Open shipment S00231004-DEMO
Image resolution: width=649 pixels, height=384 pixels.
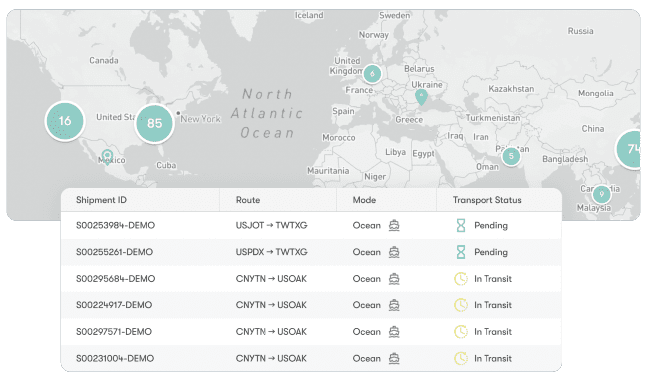point(115,358)
